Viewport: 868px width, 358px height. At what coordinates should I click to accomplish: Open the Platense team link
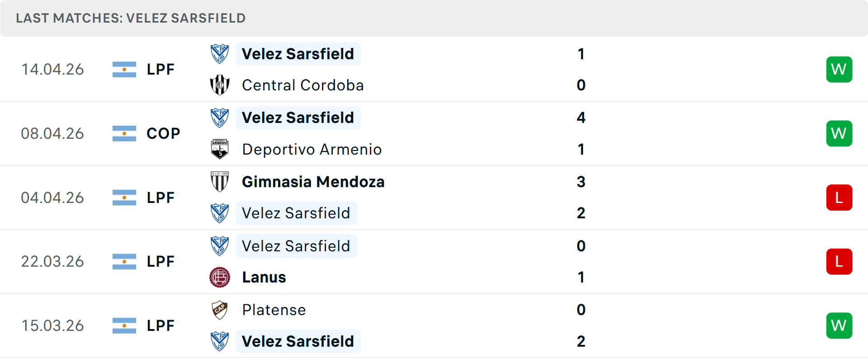tap(274, 310)
